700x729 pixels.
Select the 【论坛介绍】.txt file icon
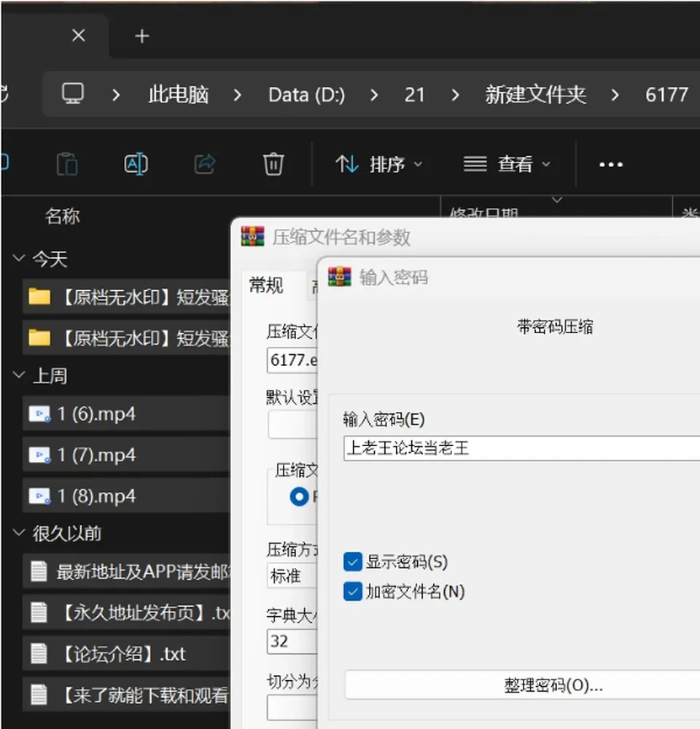pyautogui.click(x=39, y=653)
